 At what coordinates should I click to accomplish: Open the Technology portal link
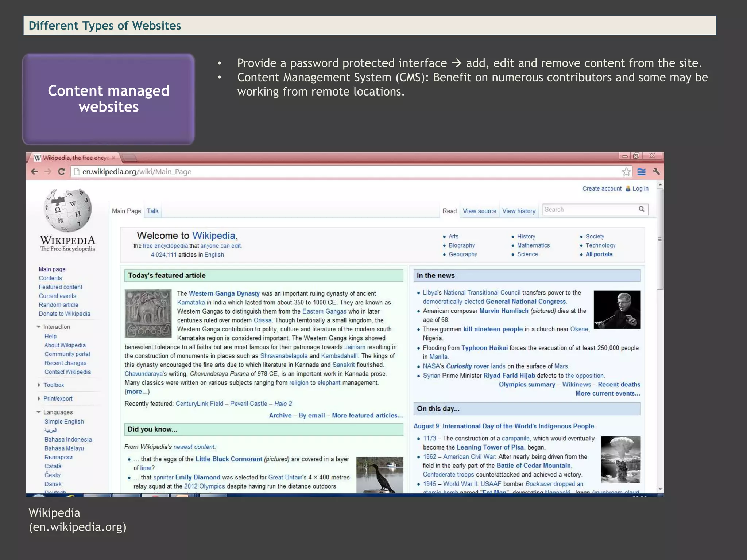(600, 245)
